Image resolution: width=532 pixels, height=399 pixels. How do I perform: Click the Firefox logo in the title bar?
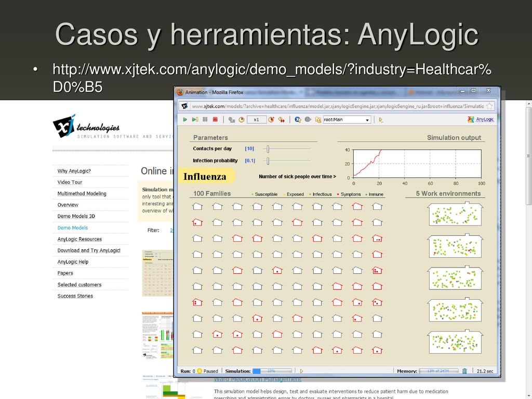click(180, 92)
